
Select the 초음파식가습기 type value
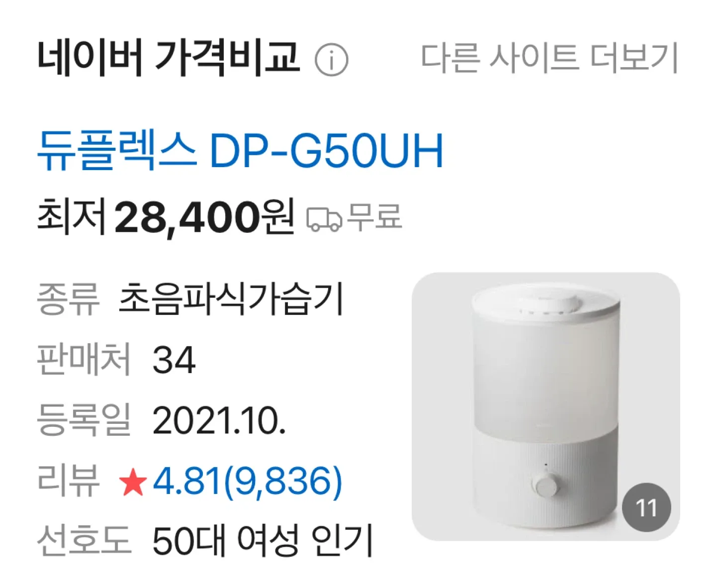(x=231, y=298)
